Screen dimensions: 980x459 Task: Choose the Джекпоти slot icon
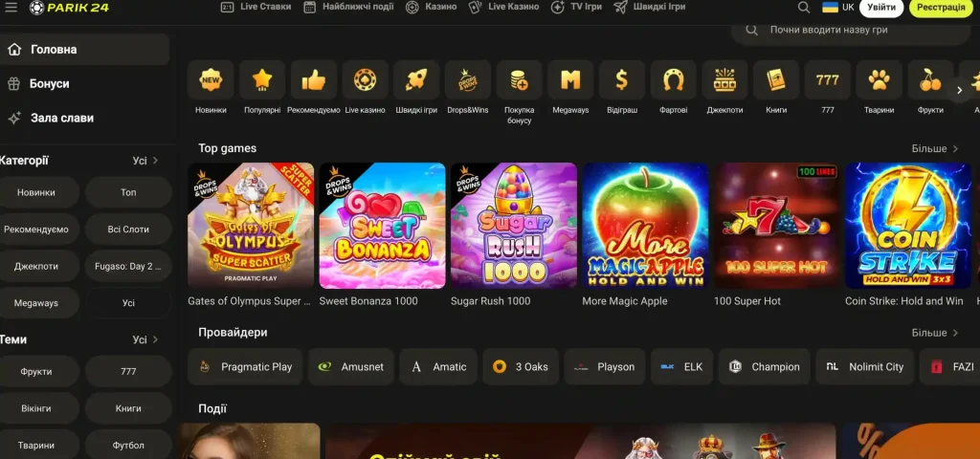point(725,80)
